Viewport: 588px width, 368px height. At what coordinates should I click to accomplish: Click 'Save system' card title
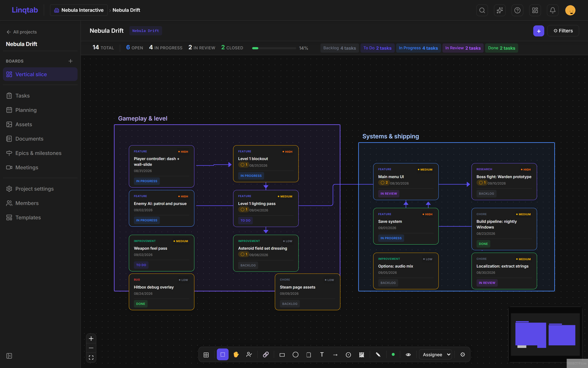pos(390,222)
